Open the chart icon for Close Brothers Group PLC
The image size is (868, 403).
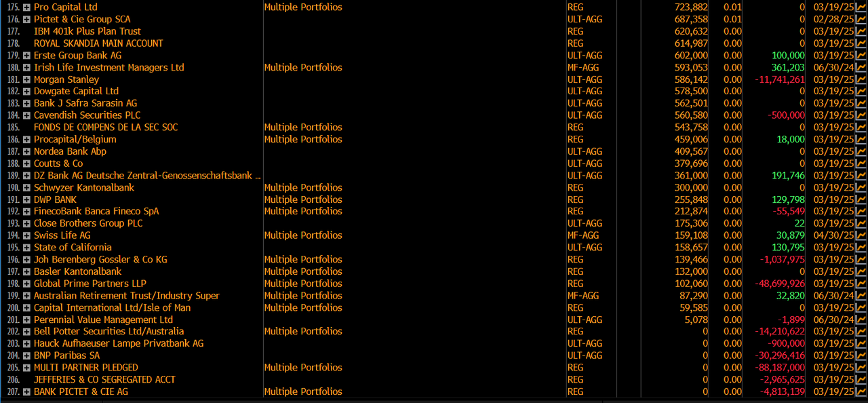[861, 224]
